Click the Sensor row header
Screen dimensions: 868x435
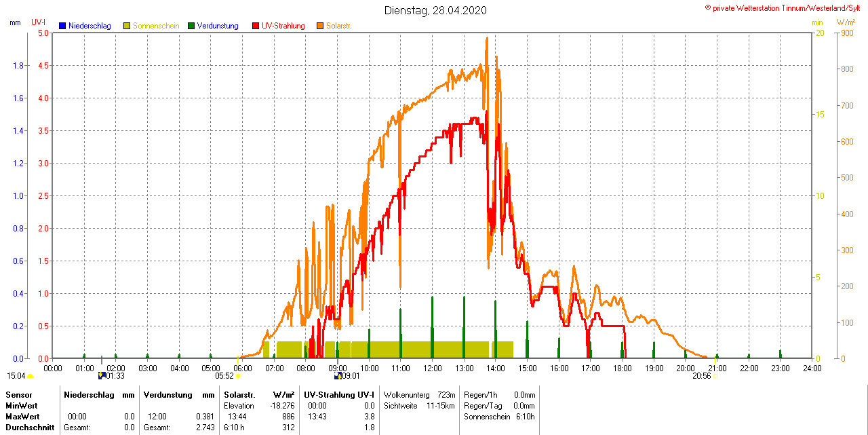point(18,395)
